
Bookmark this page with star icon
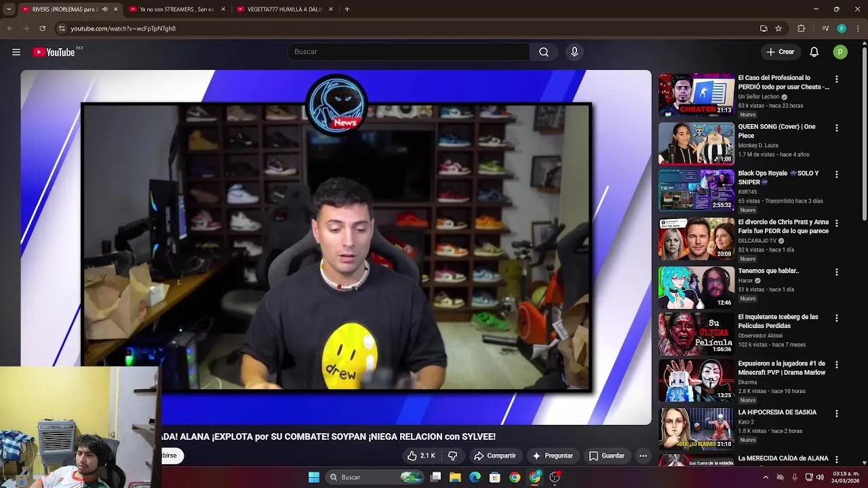[778, 28]
